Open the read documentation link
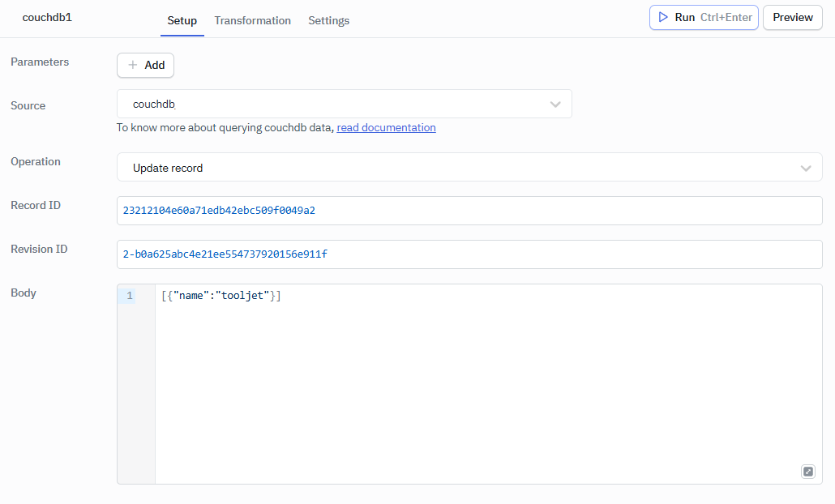This screenshot has height=504, width=835. [386, 127]
